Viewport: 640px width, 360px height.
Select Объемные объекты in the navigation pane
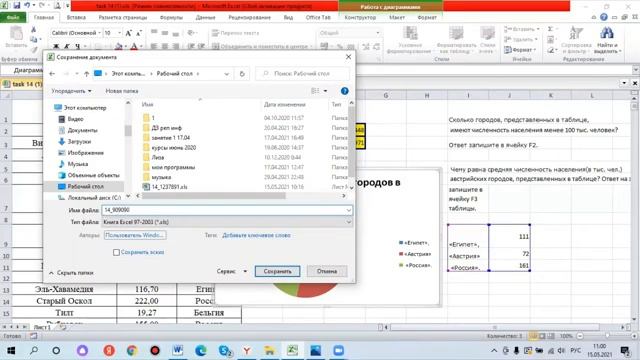89,175
